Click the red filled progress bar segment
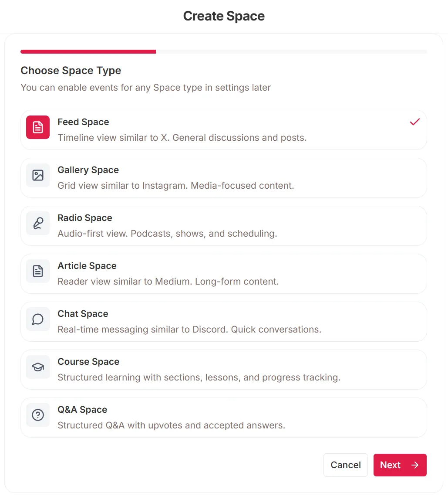 [x=88, y=51]
